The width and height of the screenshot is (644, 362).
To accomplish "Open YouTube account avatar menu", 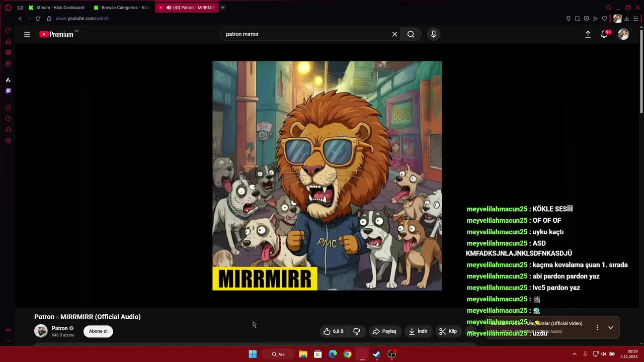I will tap(623, 34).
